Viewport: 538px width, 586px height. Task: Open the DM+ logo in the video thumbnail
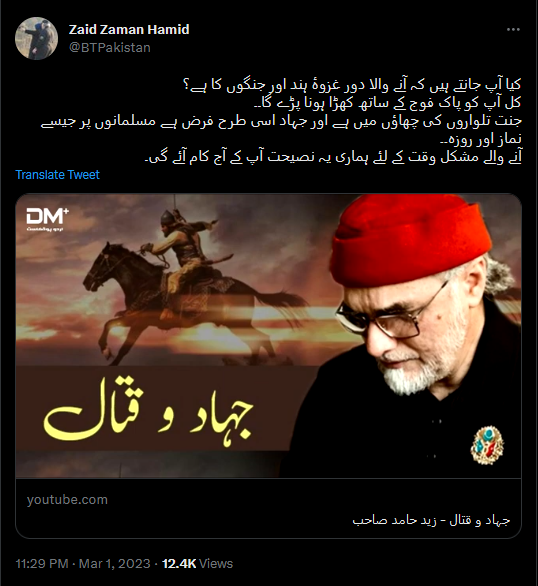47,219
